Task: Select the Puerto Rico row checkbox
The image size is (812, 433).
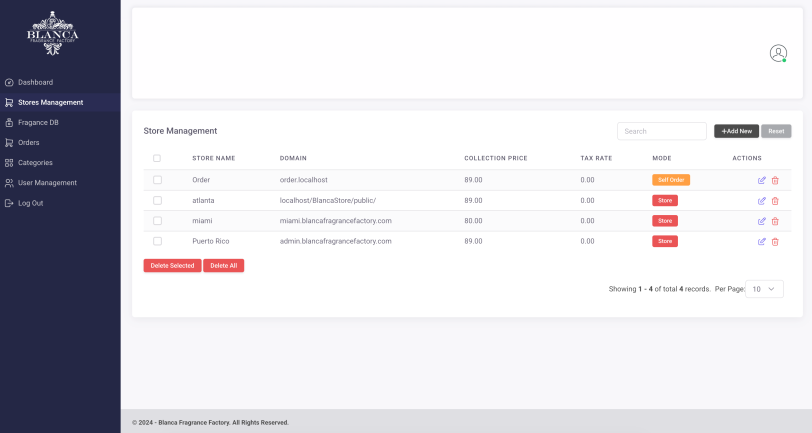Action: [x=157, y=241]
